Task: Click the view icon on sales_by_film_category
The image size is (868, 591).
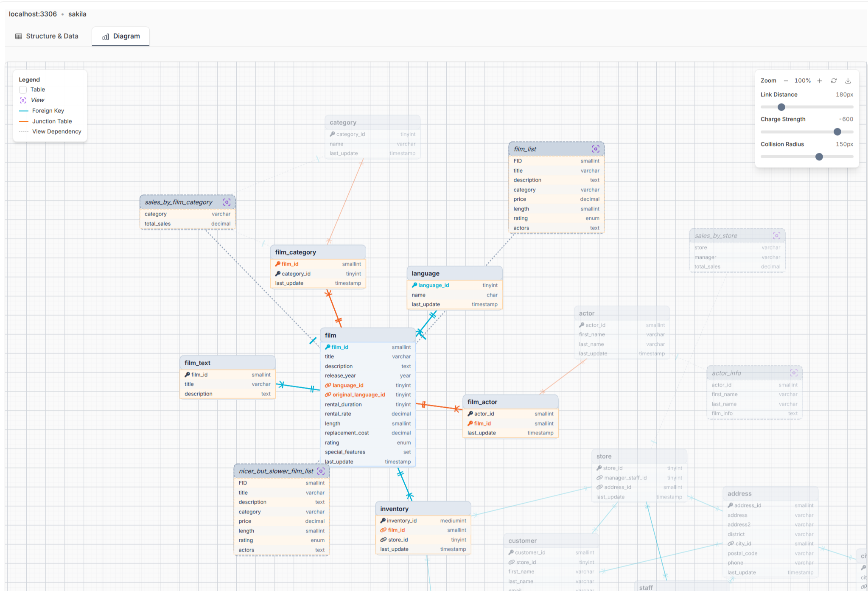Action: (x=227, y=202)
